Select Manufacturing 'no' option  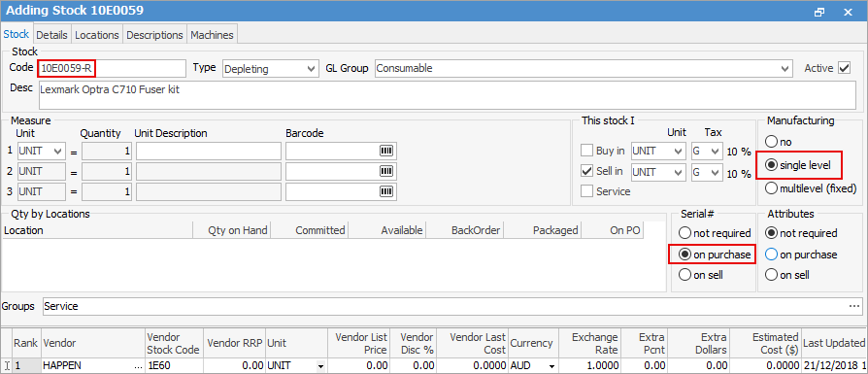(x=771, y=142)
